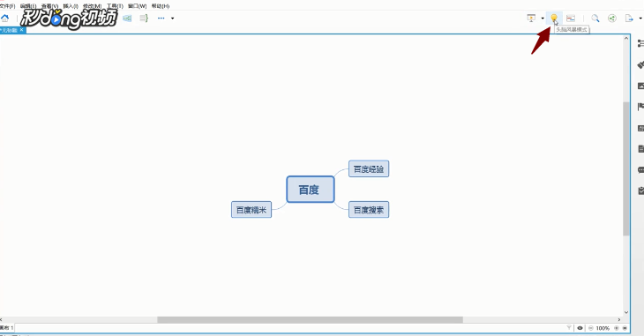644x336 pixels.
Task: Click the magnifier Search icon
Action: point(595,18)
